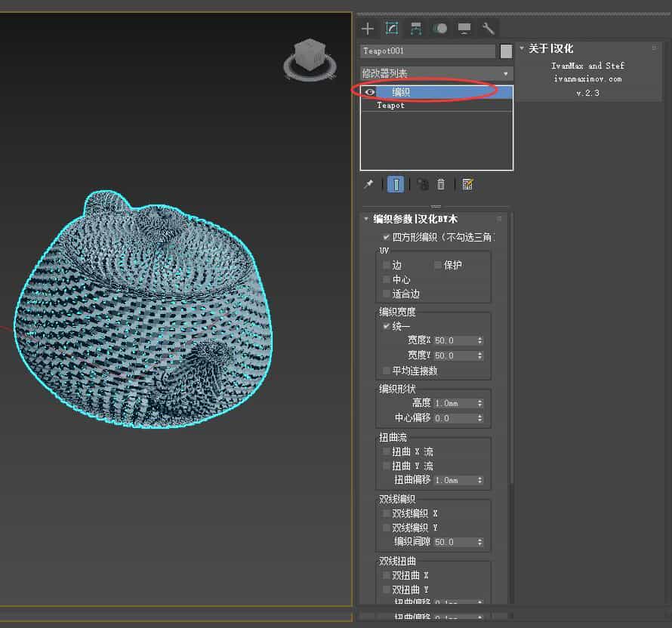Toggle eye visibility of 编织 modifier
The width and height of the screenshot is (672, 628).
370,92
